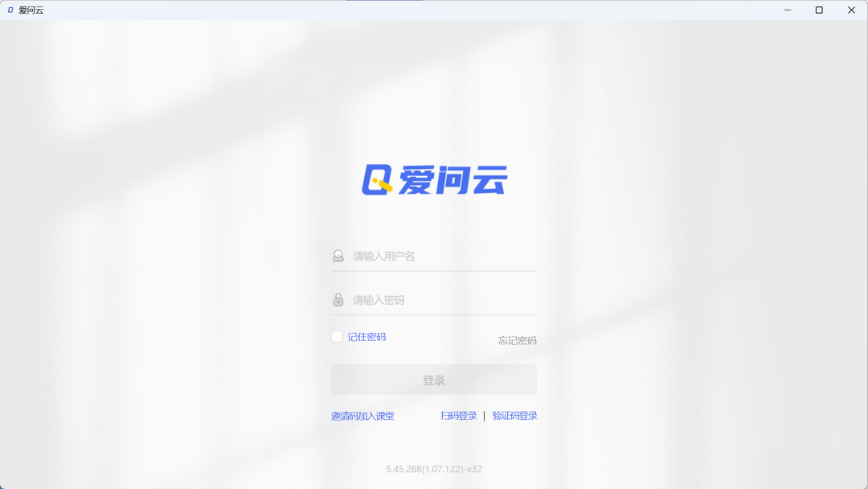Image resolution: width=868 pixels, height=489 pixels.
Task: Open the 忘记密码 link
Action: (517, 341)
